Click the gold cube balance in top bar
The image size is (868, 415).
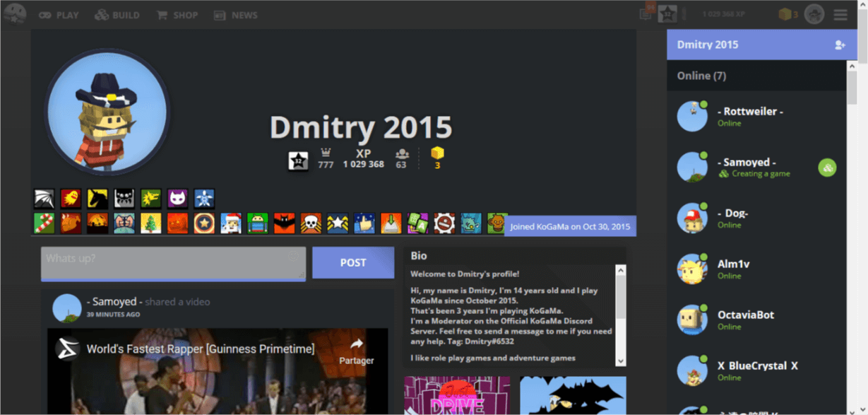(x=788, y=14)
